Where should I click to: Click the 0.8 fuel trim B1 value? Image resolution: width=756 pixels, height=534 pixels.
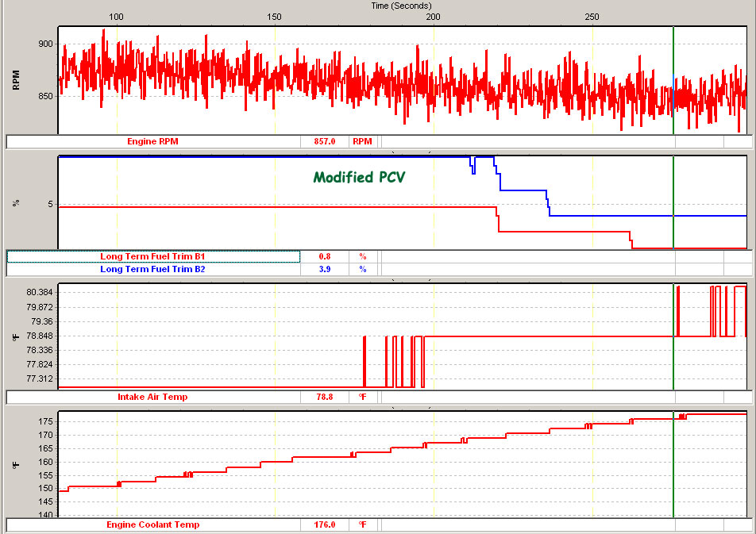pos(324,256)
